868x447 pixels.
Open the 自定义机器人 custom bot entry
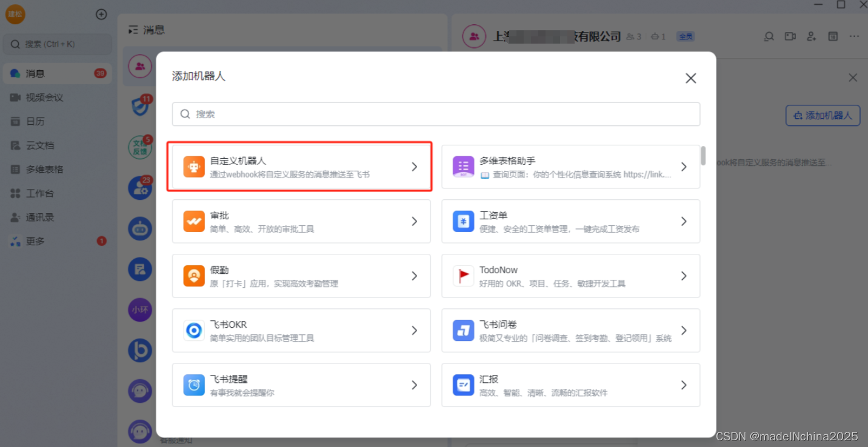click(x=301, y=167)
